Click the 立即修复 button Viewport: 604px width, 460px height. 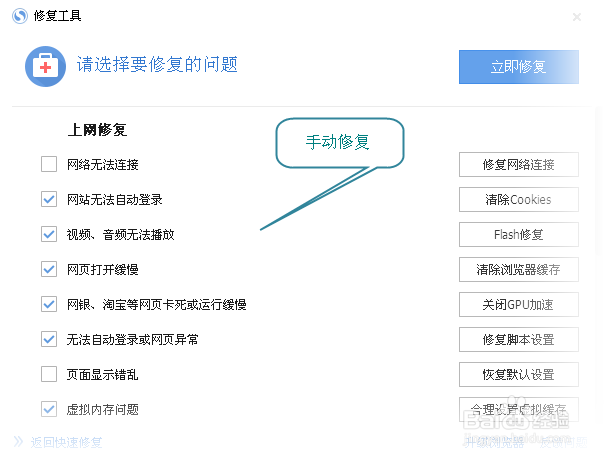point(518,67)
